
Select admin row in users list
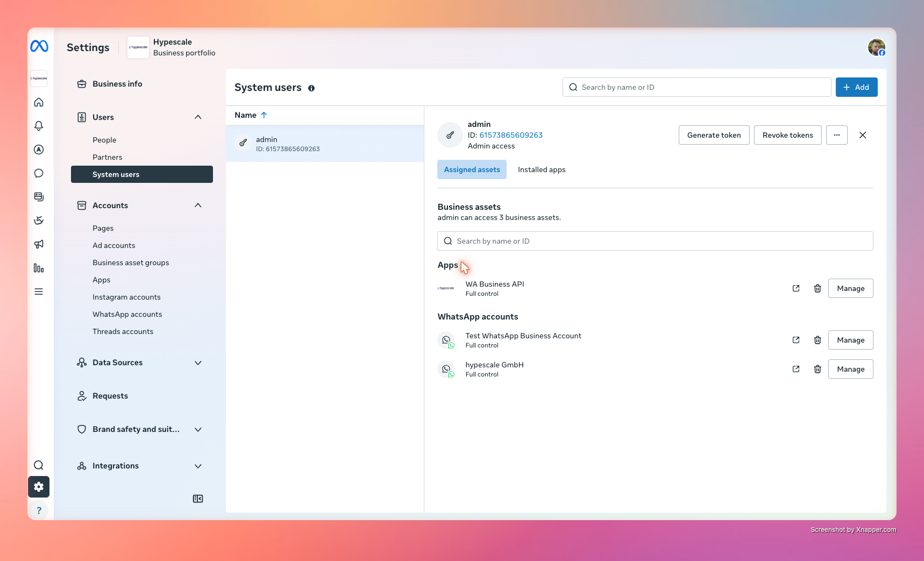coord(325,144)
